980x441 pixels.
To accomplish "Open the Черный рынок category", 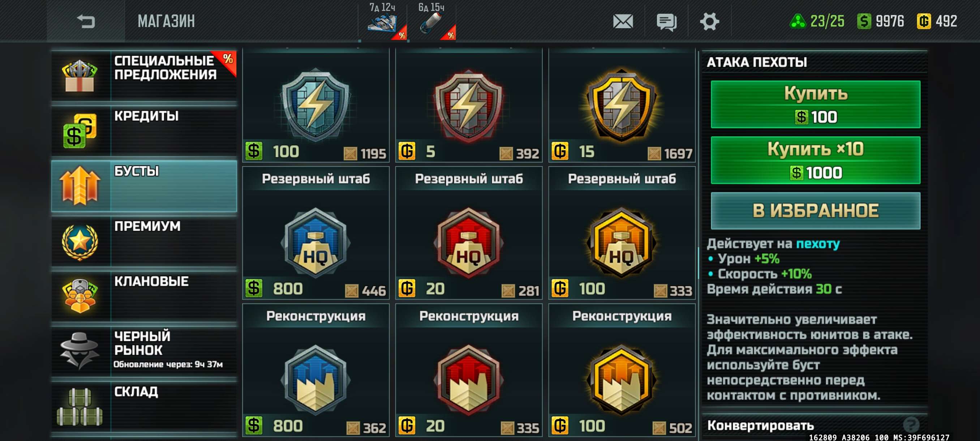I will pos(144,351).
